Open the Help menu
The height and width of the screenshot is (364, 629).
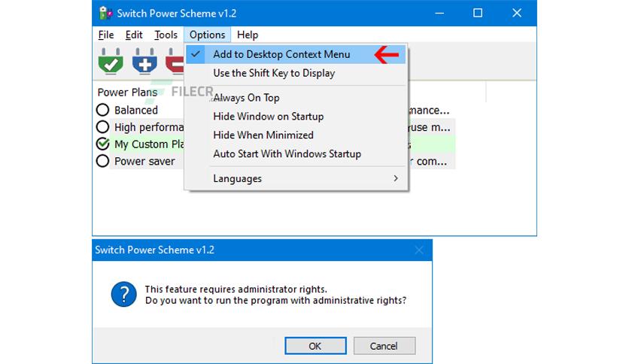click(248, 35)
